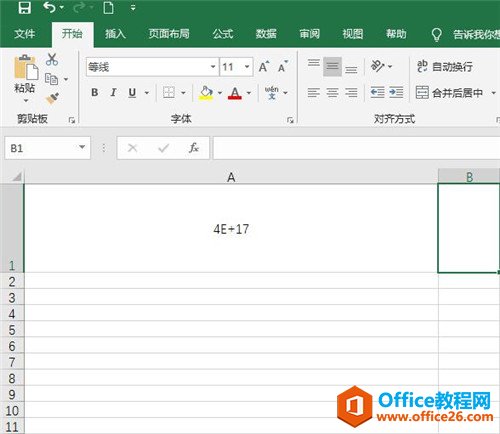Click the 粘贴 paste clipboard icon

click(26, 68)
